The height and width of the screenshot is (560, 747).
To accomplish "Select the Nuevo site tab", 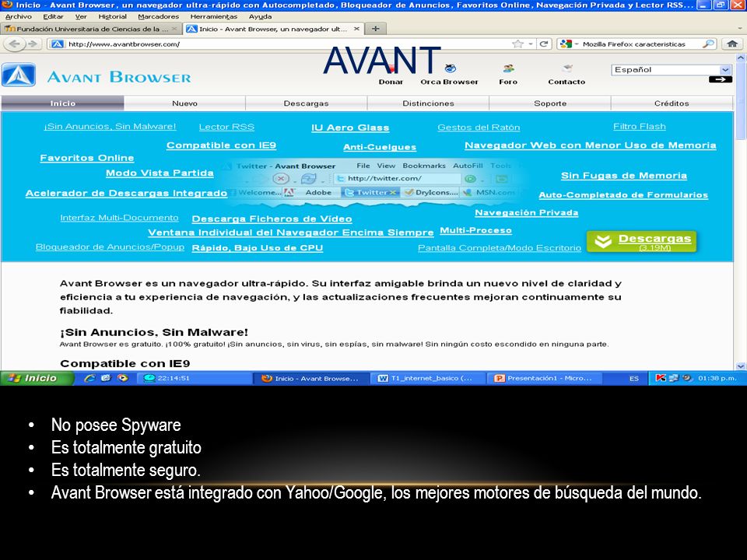I will tap(185, 103).
